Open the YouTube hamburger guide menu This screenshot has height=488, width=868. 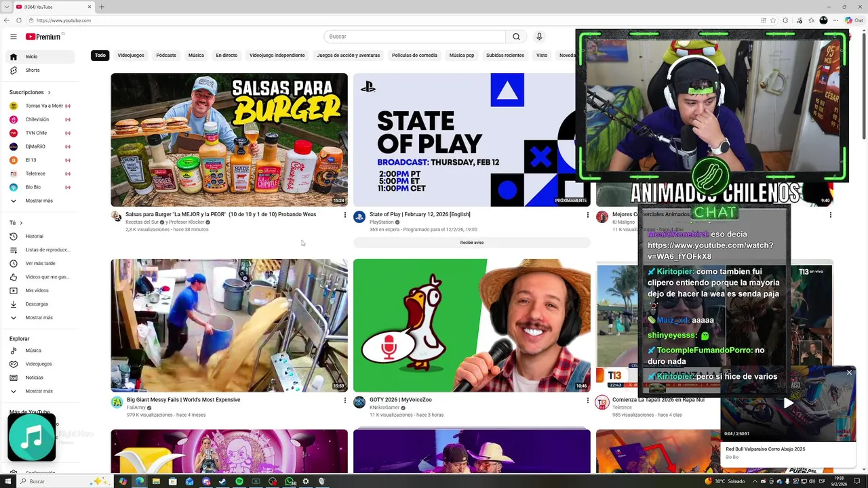click(13, 37)
